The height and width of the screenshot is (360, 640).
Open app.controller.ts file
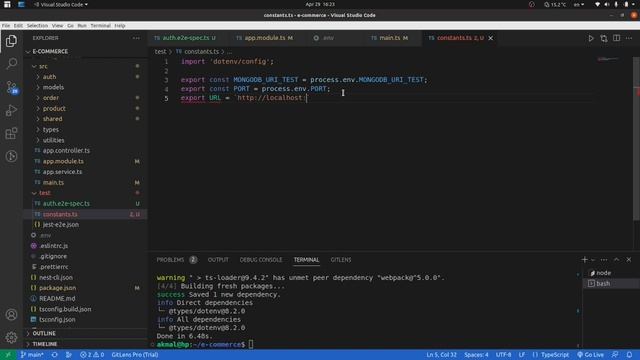tap(66, 151)
